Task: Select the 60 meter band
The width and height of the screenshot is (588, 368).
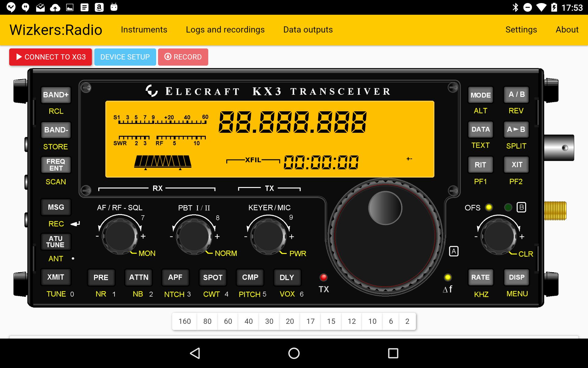Action: pos(228,321)
